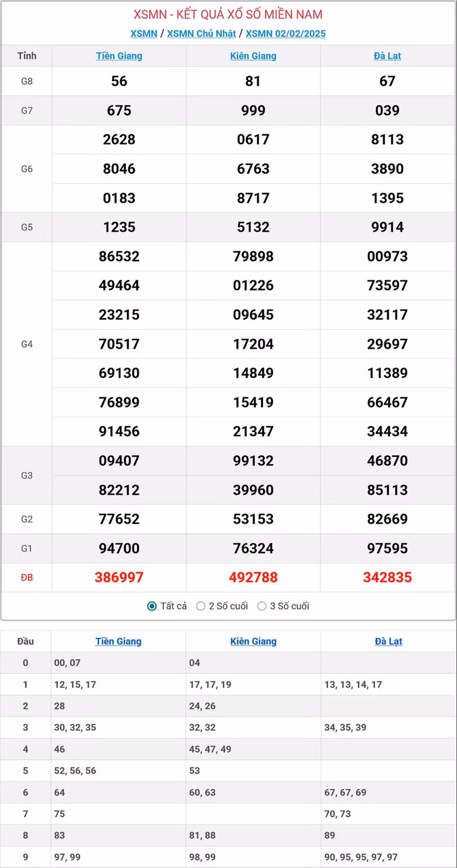Click Tiền Giang special prize number 386997
Viewport: 457px width, 868px height.
(119, 577)
